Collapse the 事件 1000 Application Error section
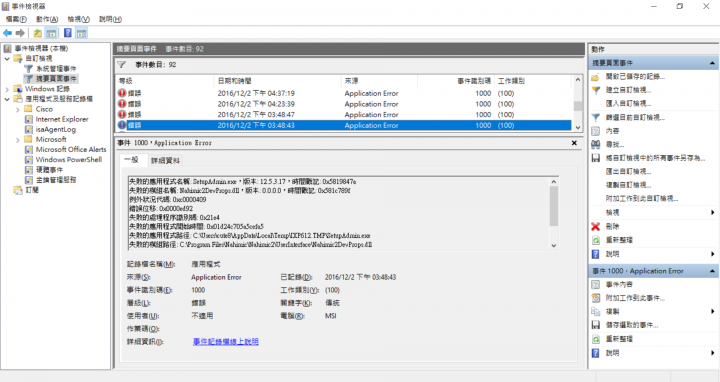This screenshot has height=382, width=720. coord(712,271)
